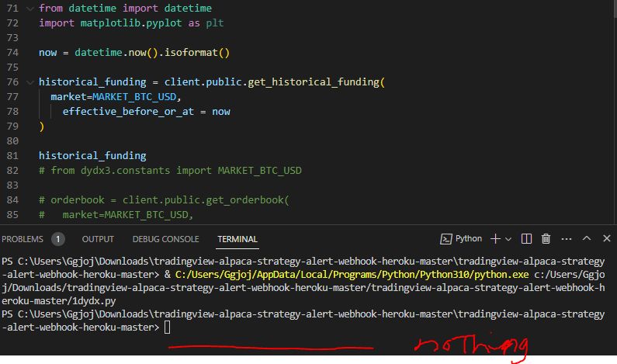Click the commented dydx3.constants import line

click(x=170, y=171)
